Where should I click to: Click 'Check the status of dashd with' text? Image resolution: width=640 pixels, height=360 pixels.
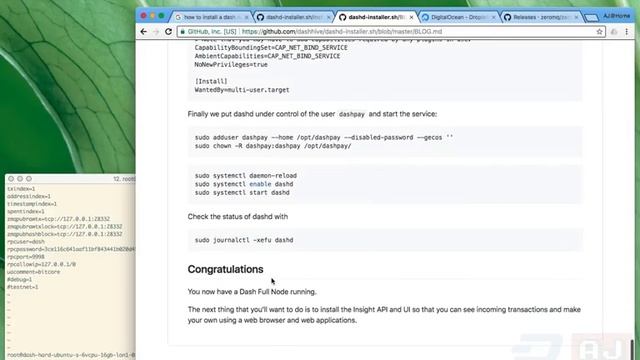[x=238, y=216]
